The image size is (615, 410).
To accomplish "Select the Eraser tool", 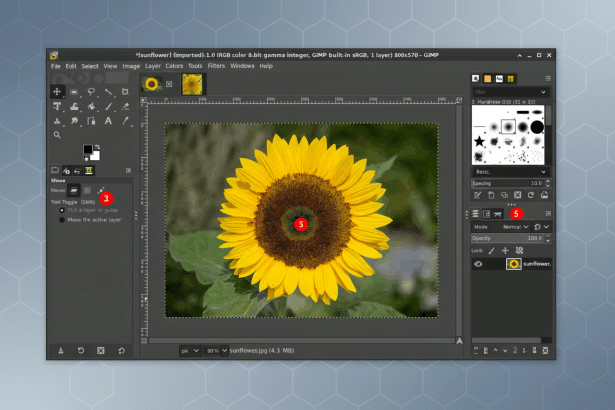I will coord(125,106).
